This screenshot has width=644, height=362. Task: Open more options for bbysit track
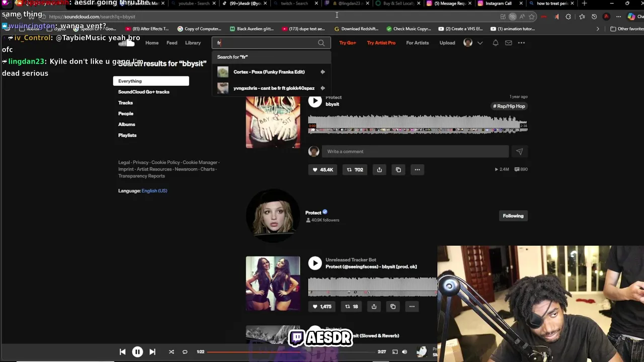[417, 169]
